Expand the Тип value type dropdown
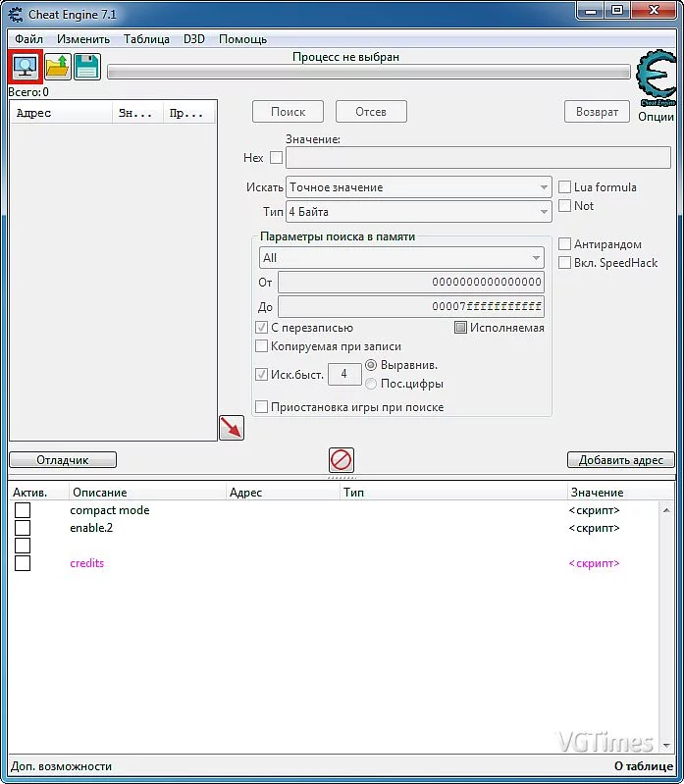The image size is (684, 784). [419, 212]
